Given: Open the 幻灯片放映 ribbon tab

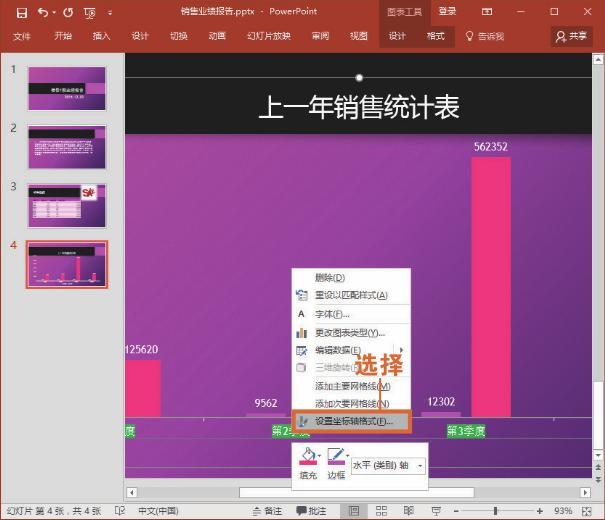Looking at the screenshot, I should coord(269,36).
